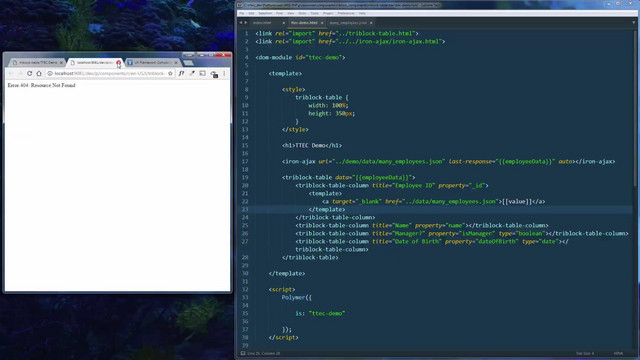Click 'width: 100%;' on line 10

pyautogui.click(x=329, y=105)
